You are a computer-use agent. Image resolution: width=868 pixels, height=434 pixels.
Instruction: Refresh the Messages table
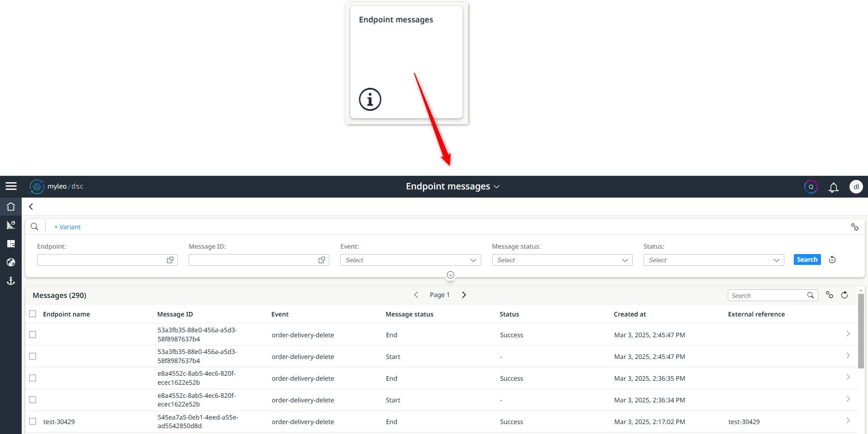tap(844, 295)
